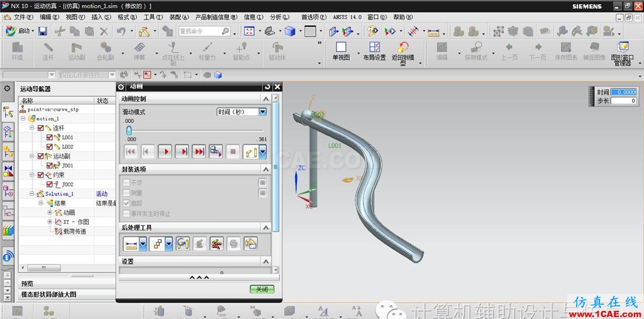Click the reset arrow in 动画 dialog title
This screenshot has height=319, width=644.
point(268,87)
